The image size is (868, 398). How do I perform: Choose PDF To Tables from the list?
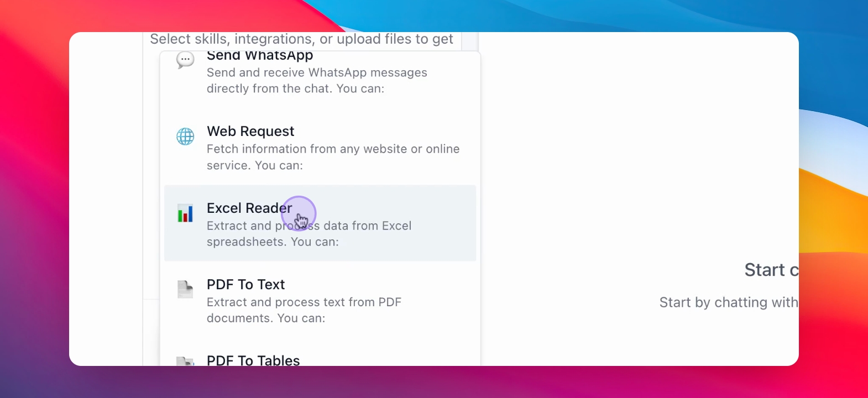point(253,360)
